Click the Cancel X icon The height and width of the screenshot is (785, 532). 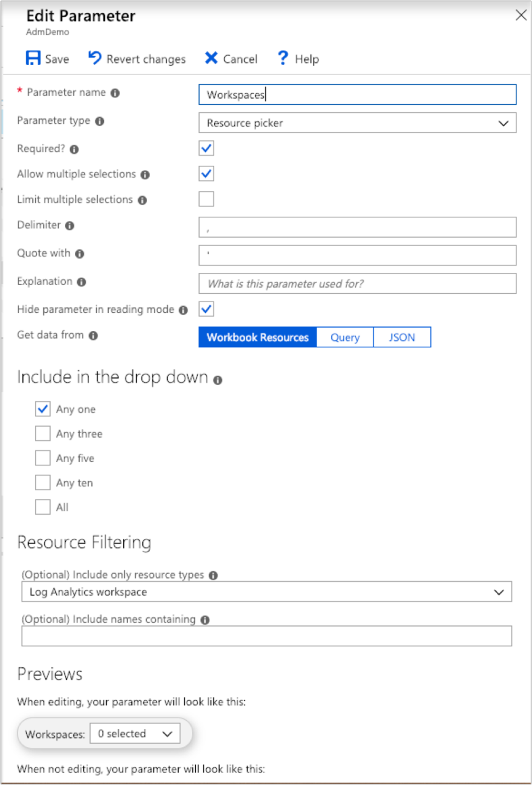pyautogui.click(x=211, y=58)
